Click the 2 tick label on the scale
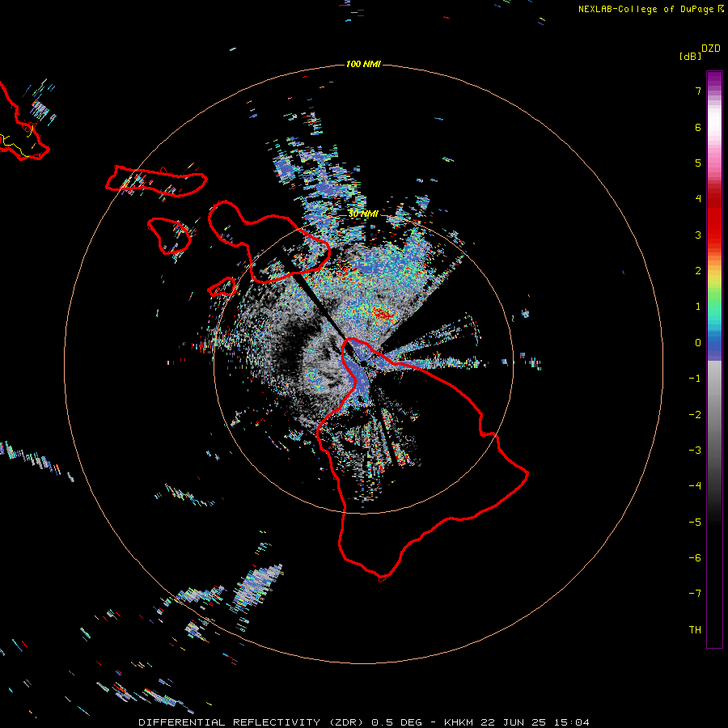This screenshot has width=728, height=728. [698, 271]
